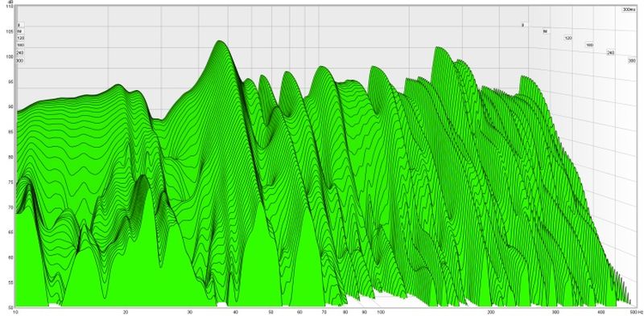Click the 10 Hz frequency axis start label
Viewport: 644px width, 316px height.
tap(15, 312)
